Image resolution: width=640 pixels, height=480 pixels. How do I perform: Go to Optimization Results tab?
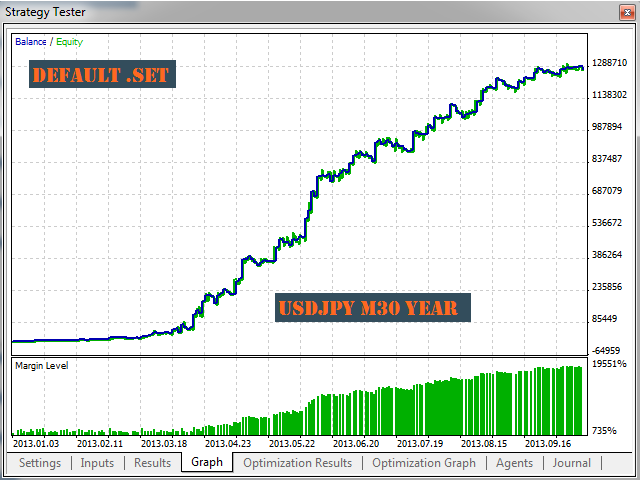point(297,463)
